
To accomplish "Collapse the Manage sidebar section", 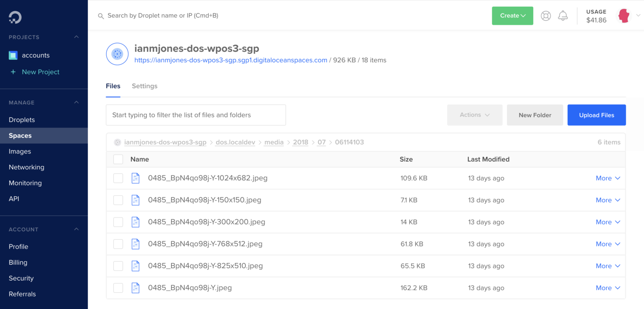I will pyautogui.click(x=77, y=102).
